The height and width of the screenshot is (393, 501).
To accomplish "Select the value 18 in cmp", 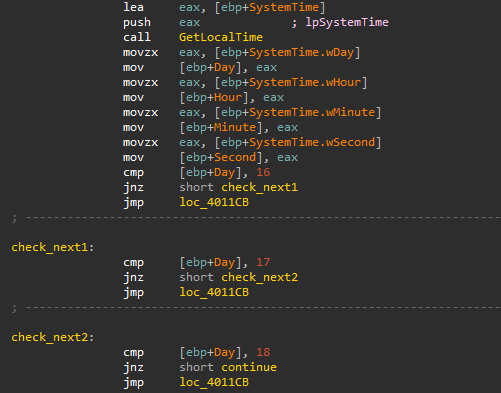I will (263, 352).
